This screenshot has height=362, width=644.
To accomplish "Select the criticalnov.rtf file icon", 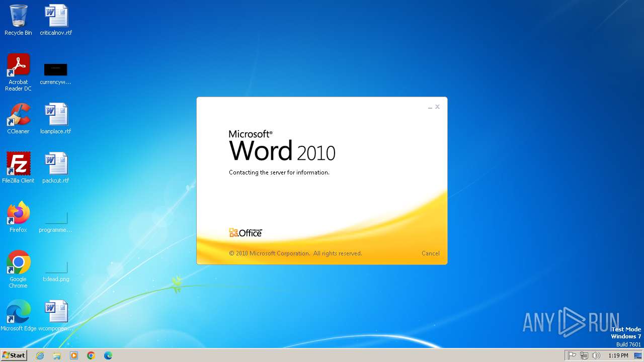I will pos(56,20).
